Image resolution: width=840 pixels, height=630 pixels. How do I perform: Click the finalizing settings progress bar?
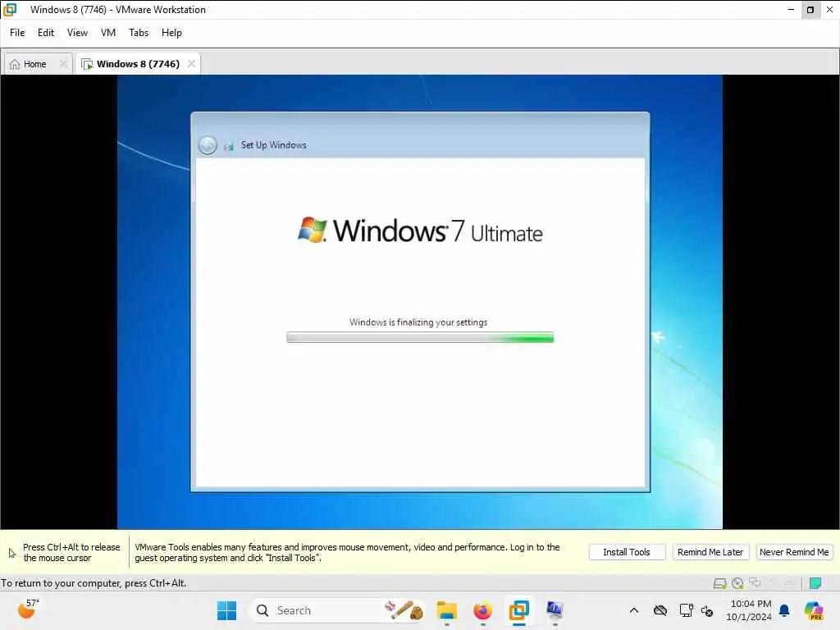pyautogui.click(x=420, y=337)
